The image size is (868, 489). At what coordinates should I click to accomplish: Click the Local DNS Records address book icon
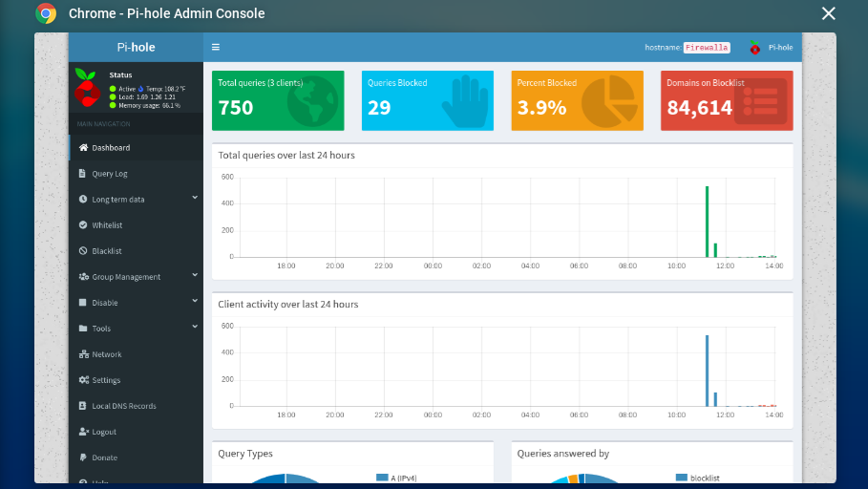coord(82,406)
